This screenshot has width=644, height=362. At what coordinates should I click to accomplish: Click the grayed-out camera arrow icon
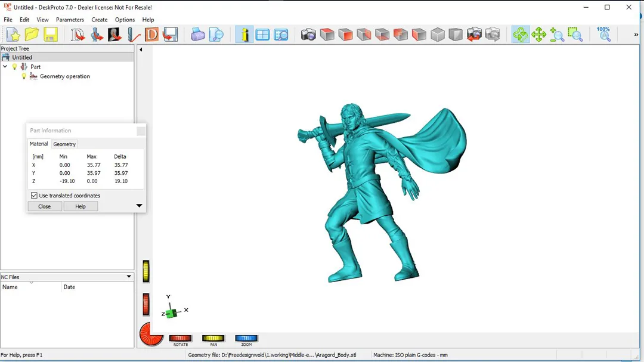click(493, 35)
